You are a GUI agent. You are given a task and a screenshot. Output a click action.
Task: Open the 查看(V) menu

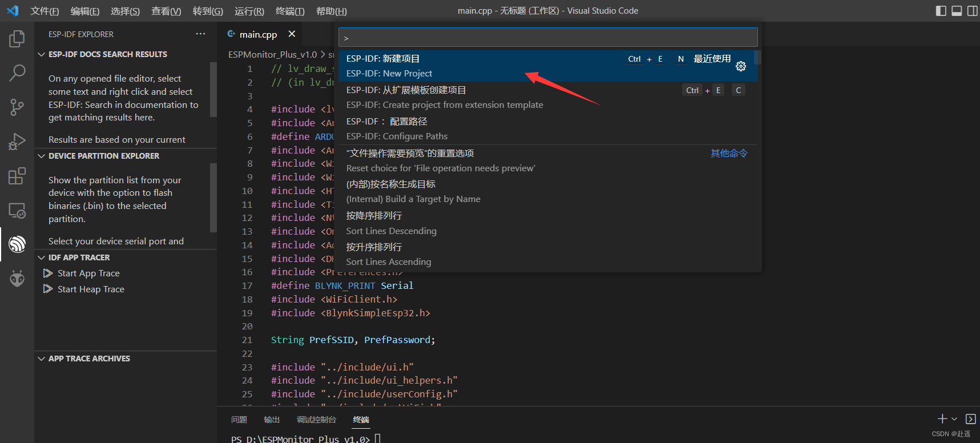pos(166,11)
